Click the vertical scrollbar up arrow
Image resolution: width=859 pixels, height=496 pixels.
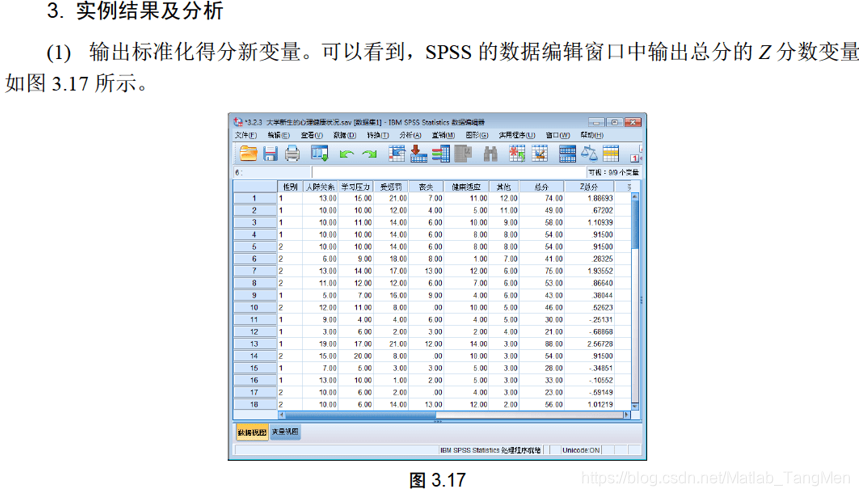point(635,196)
